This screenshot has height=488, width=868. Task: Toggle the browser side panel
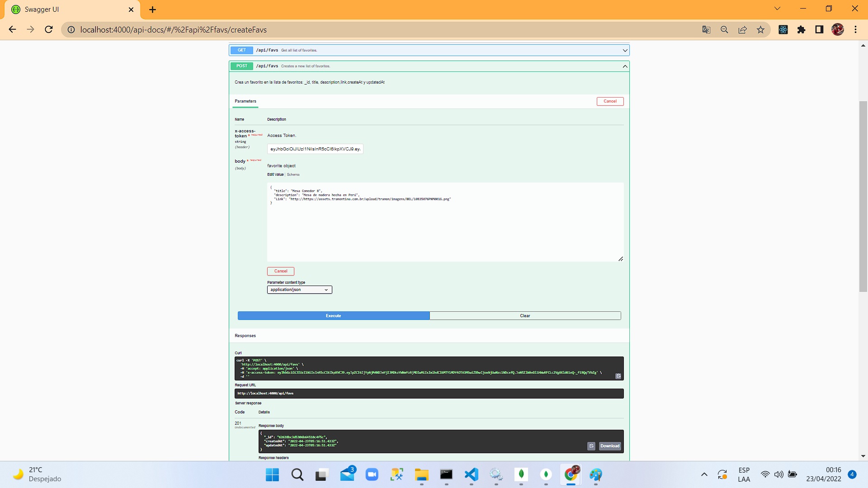pyautogui.click(x=819, y=30)
